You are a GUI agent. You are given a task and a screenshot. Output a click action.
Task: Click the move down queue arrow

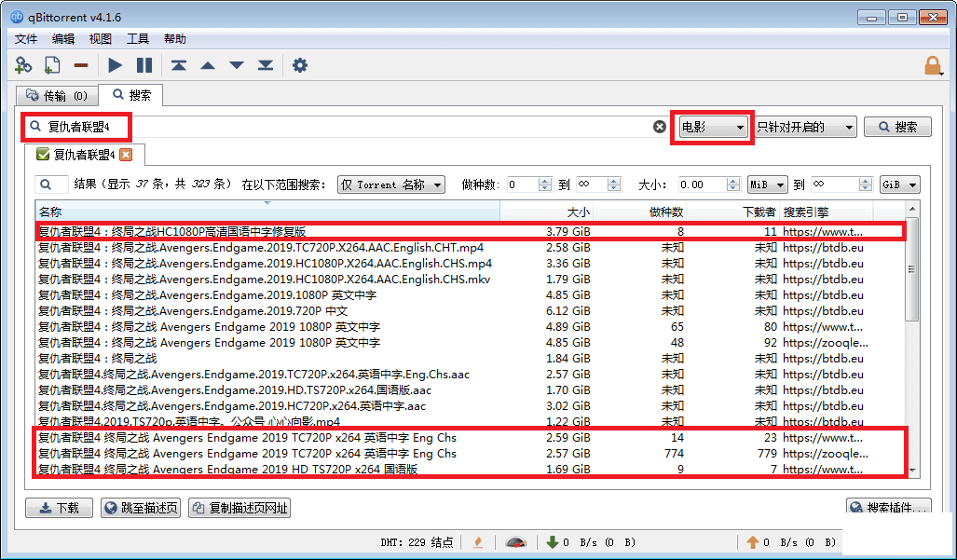(236, 65)
